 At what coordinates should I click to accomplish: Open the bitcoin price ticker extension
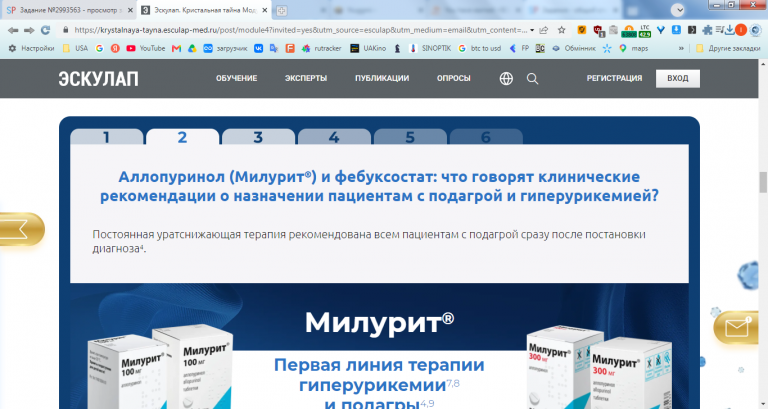click(x=629, y=31)
